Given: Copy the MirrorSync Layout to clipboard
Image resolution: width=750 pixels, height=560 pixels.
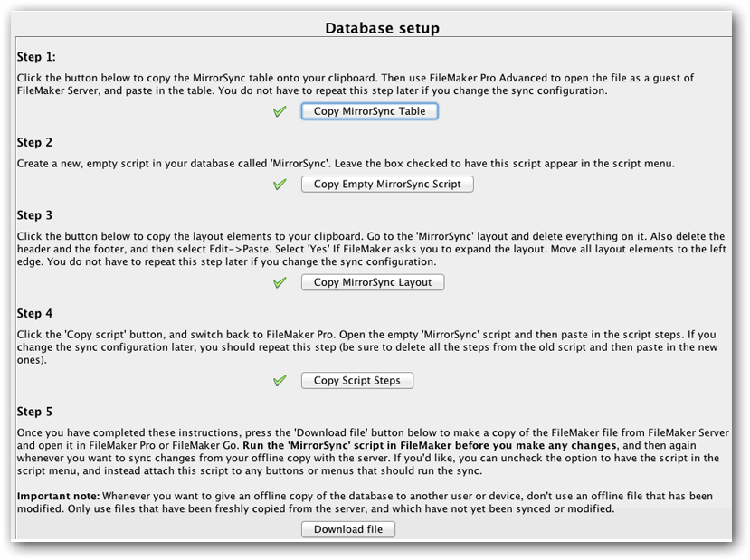Looking at the screenshot, I should pos(373,282).
